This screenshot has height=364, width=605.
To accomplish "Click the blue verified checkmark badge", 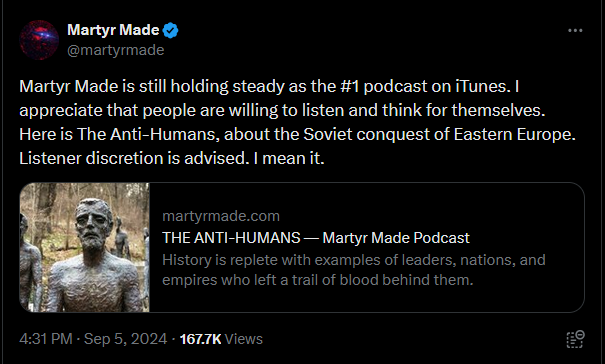I will tap(171, 30).
